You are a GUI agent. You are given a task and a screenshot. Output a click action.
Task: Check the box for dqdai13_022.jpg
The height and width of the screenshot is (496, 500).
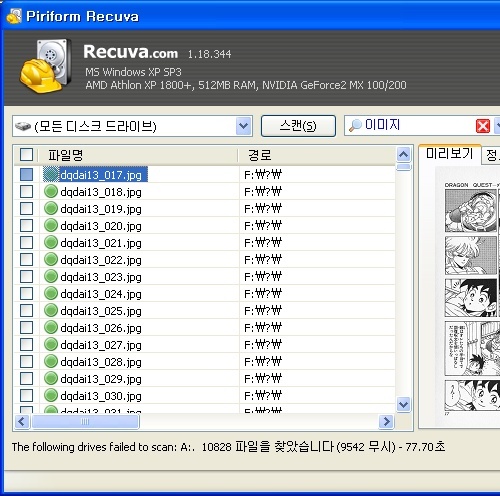pyautogui.click(x=26, y=260)
